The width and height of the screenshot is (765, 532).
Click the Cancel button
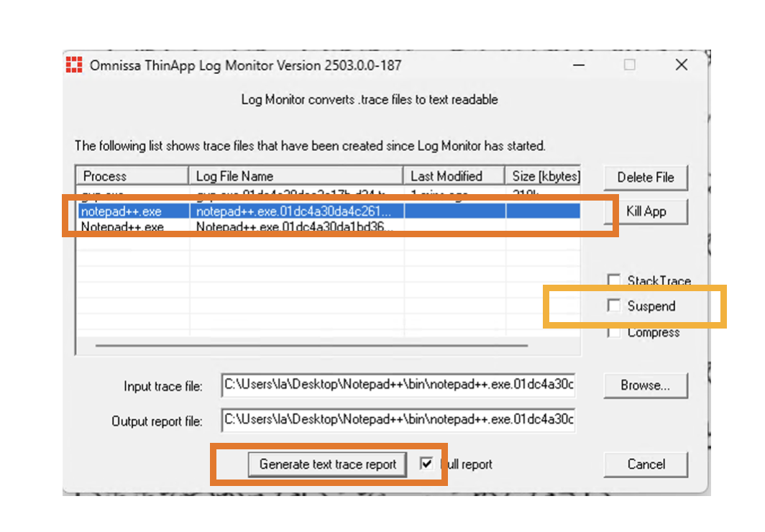645,464
